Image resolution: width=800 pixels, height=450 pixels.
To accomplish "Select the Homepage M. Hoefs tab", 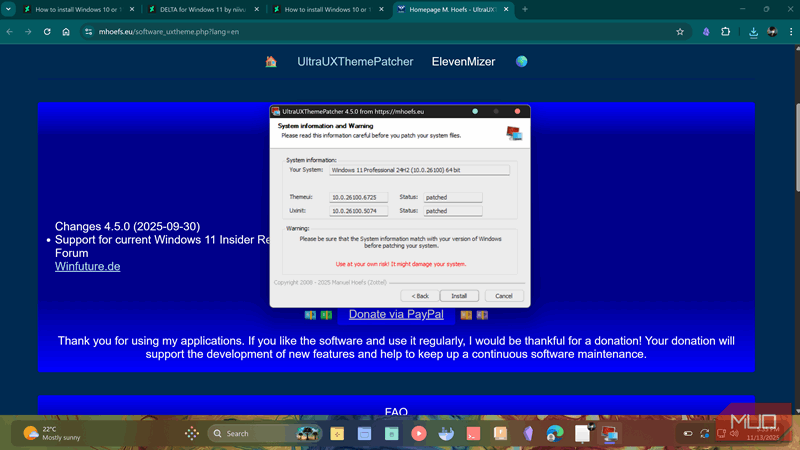I will (x=453, y=9).
